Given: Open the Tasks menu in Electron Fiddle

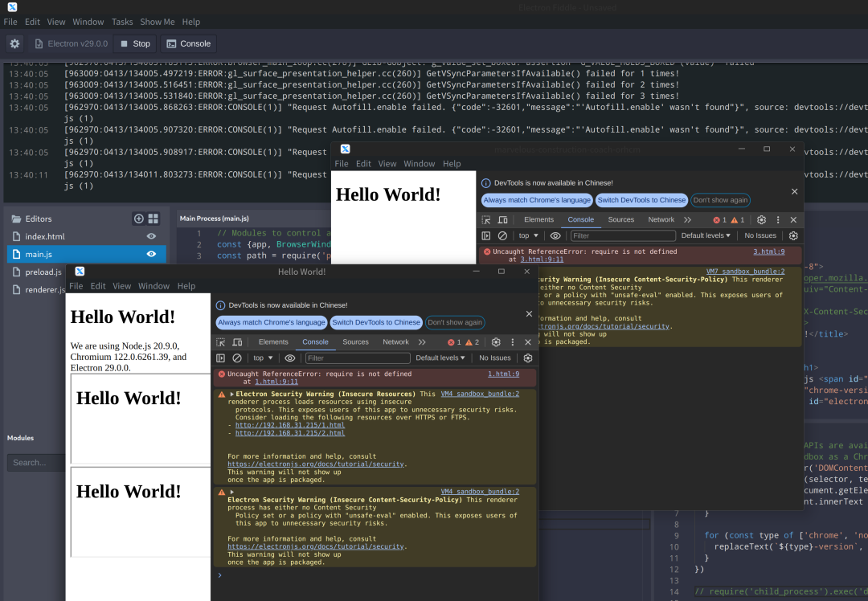Looking at the screenshot, I should [x=122, y=22].
